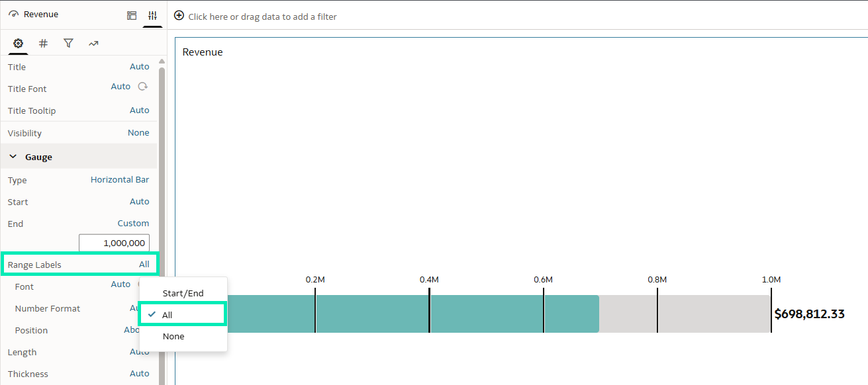Switch to the Values hash tab
The image size is (868, 385).
pos(43,44)
